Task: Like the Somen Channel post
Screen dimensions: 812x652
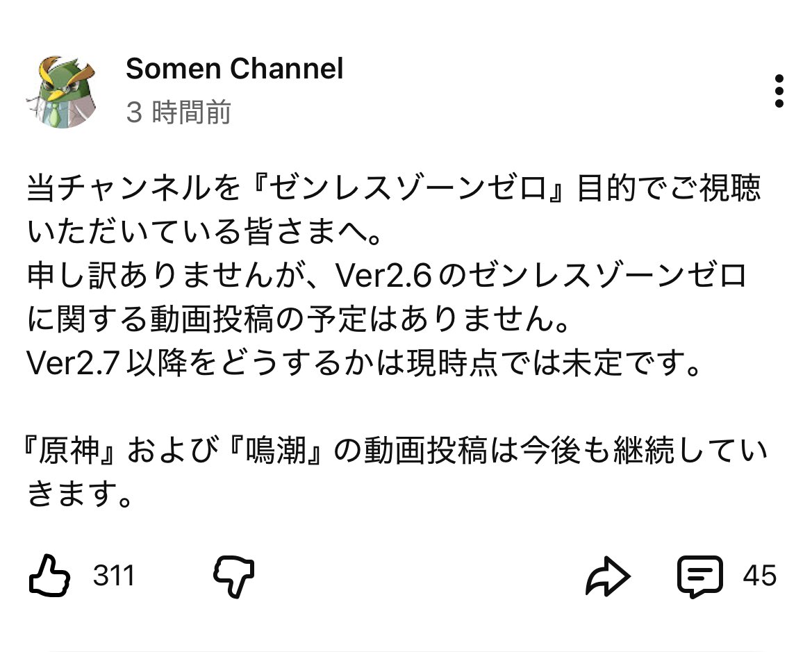Action: tap(49, 575)
